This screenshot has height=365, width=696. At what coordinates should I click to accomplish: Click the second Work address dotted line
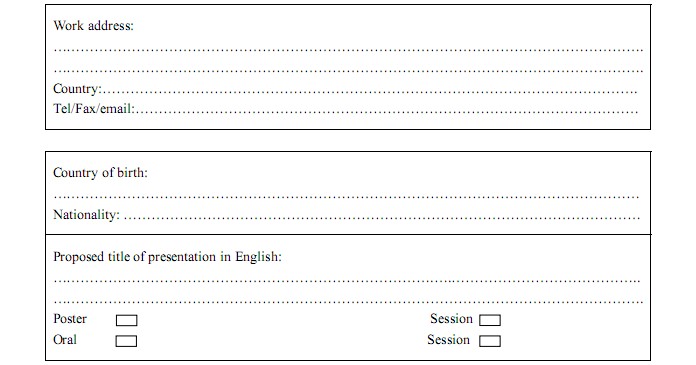tap(348, 71)
